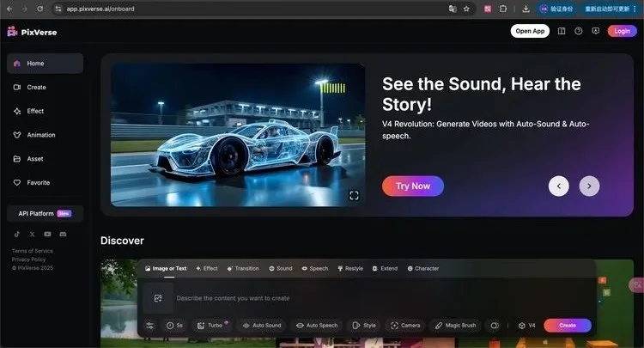Switch to the Extend tab
The image size is (644, 348).
click(x=385, y=268)
